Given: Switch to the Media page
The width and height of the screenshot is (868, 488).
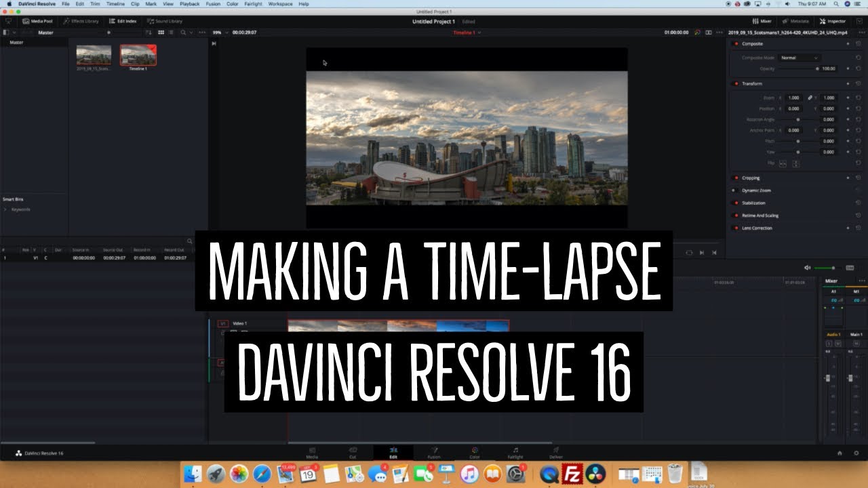Looking at the screenshot, I should 312,453.
